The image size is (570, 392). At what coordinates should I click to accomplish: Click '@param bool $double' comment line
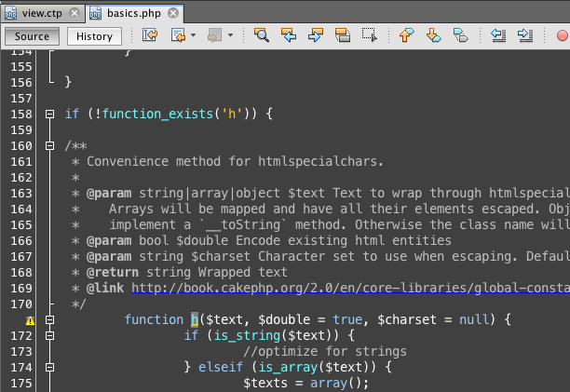[x=268, y=240]
